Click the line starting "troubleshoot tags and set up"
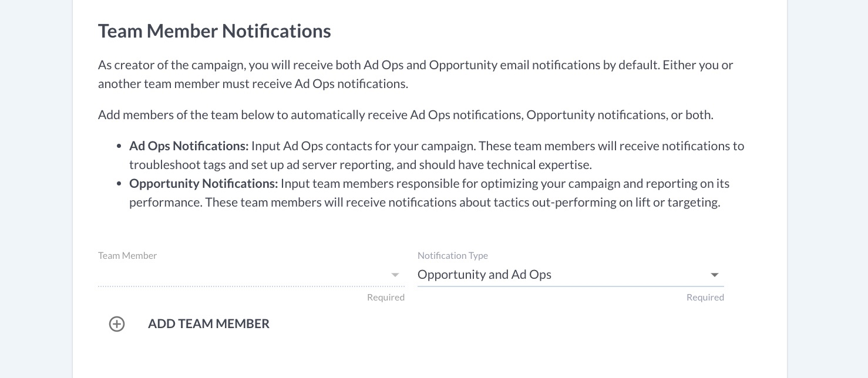This screenshot has width=868, height=378. [x=360, y=165]
